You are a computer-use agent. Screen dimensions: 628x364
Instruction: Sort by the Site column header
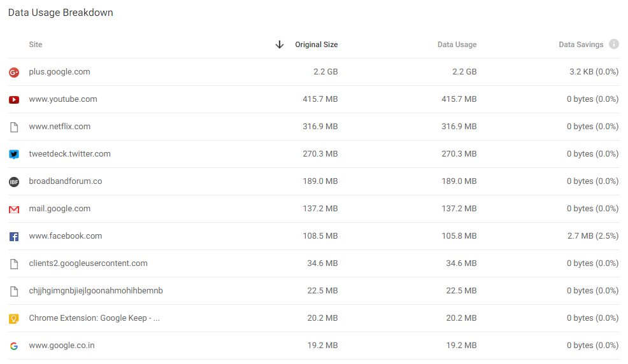click(x=36, y=45)
